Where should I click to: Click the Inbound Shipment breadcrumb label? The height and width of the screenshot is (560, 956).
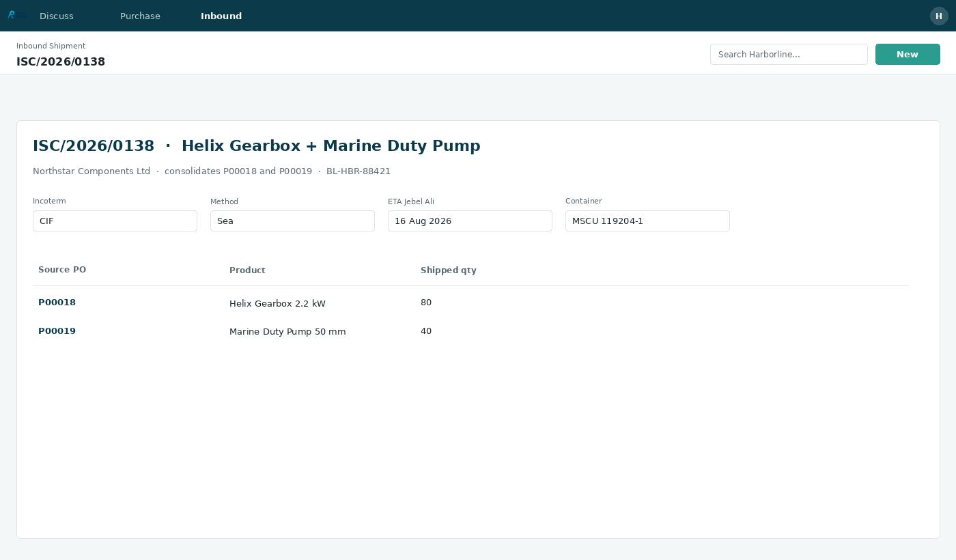[x=51, y=46]
